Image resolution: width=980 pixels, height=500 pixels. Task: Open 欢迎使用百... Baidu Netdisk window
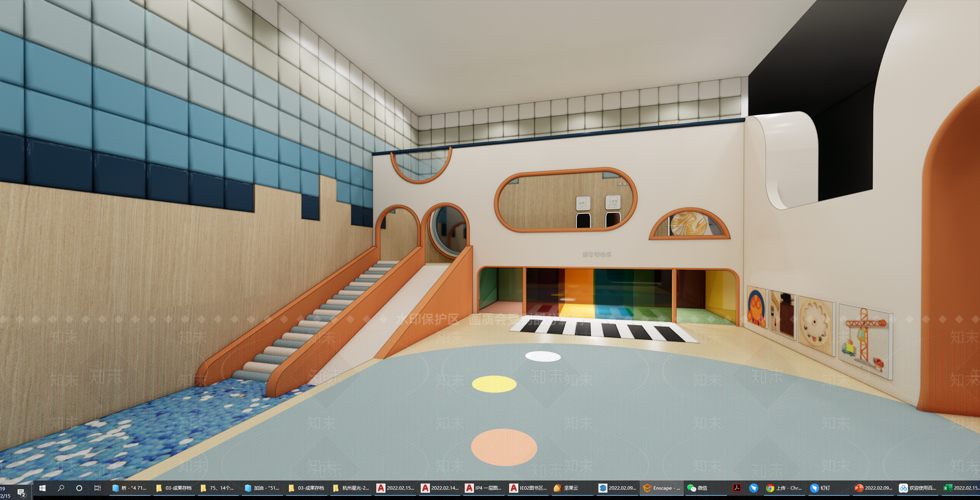tap(918, 488)
